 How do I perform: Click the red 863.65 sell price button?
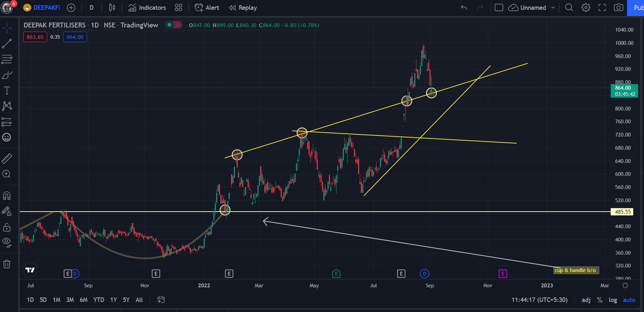pyautogui.click(x=34, y=37)
